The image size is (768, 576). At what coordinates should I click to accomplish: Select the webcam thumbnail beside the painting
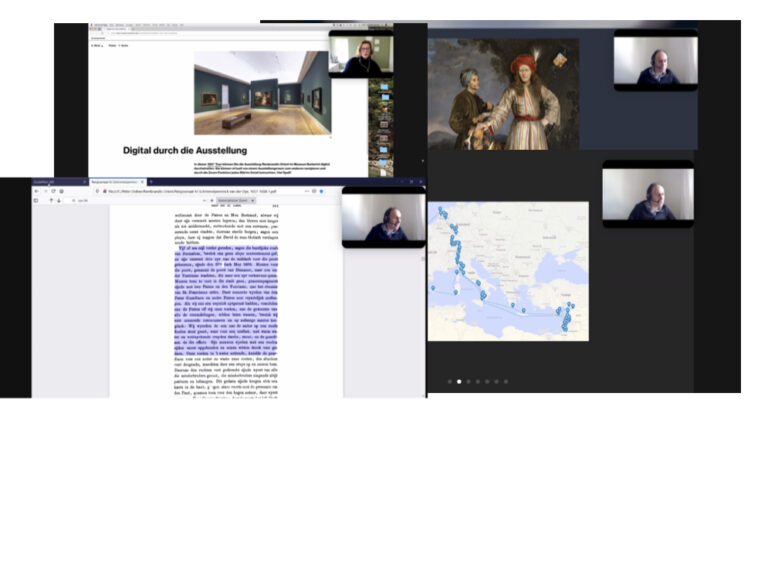click(x=656, y=60)
